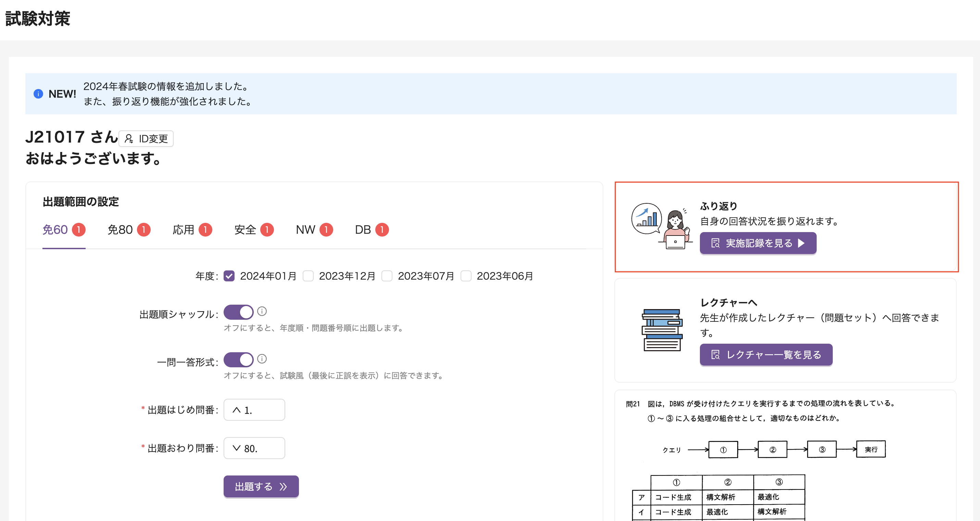Open the 出題はじめ問番 number selector
This screenshot has height=521, width=980.
point(254,409)
